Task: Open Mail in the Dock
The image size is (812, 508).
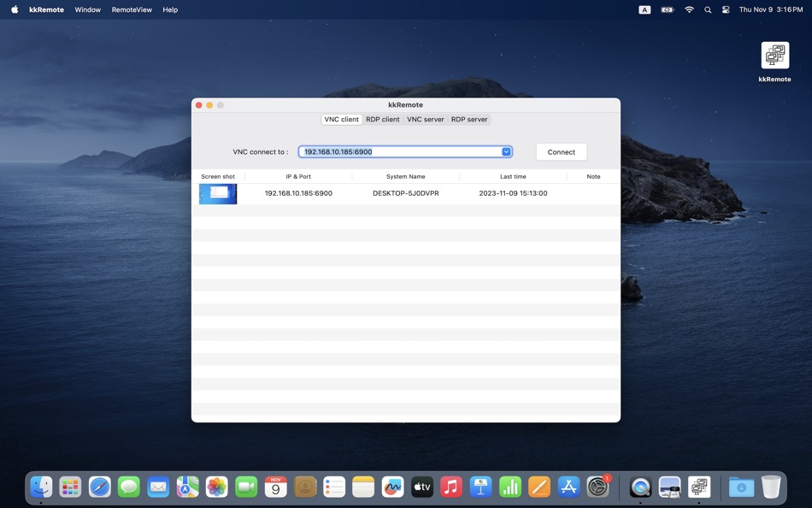Action: tap(158, 487)
